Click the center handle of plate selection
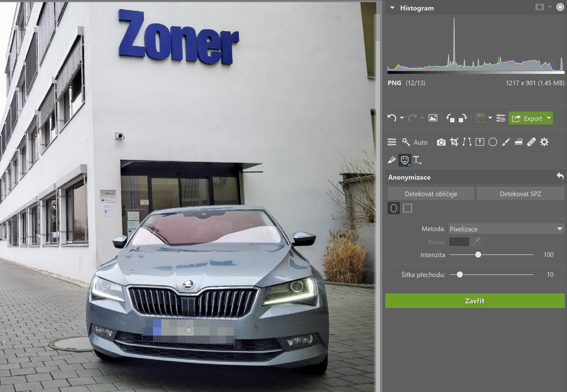This screenshot has height=392, width=567. point(189,331)
